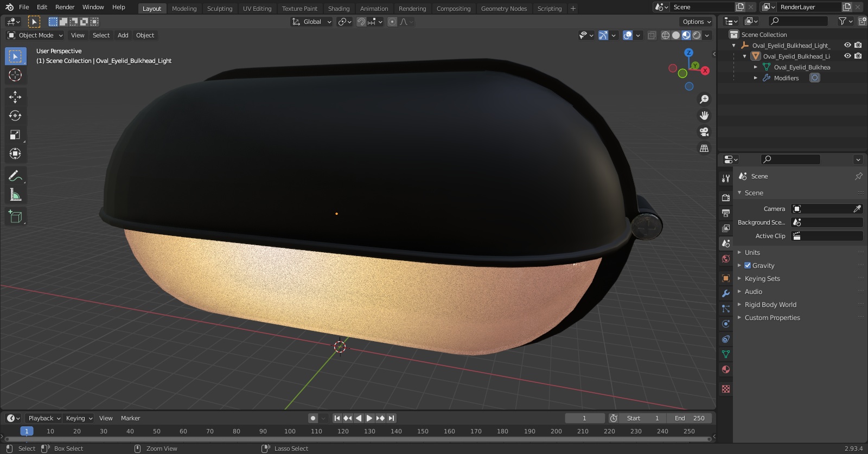The height and width of the screenshot is (454, 868).
Task: Click the Camera object field
Action: click(x=827, y=209)
